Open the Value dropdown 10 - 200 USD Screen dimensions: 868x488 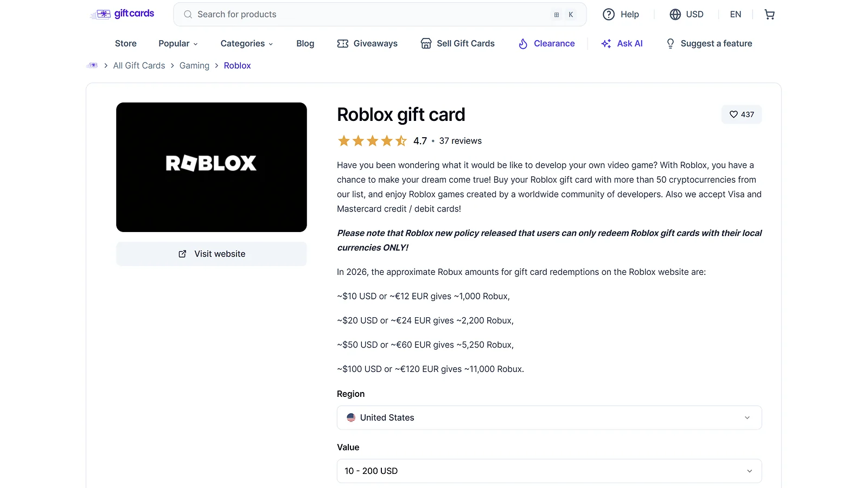(x=549, y=471)
